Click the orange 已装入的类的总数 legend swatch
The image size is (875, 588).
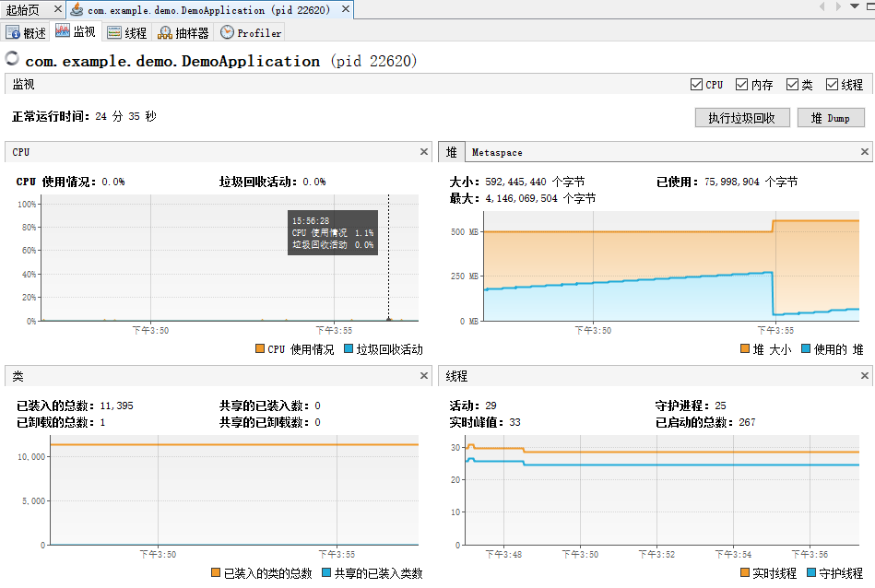click(x=216, y=572)
